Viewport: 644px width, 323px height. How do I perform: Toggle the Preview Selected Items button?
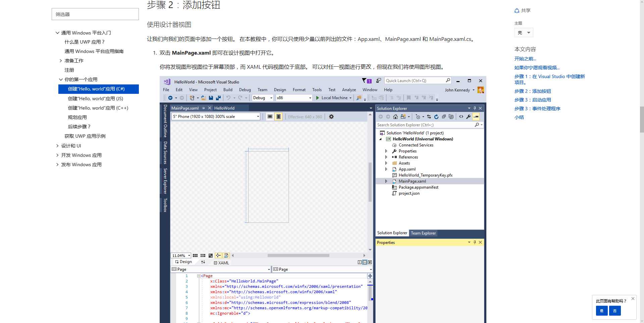tap(476, 117)
